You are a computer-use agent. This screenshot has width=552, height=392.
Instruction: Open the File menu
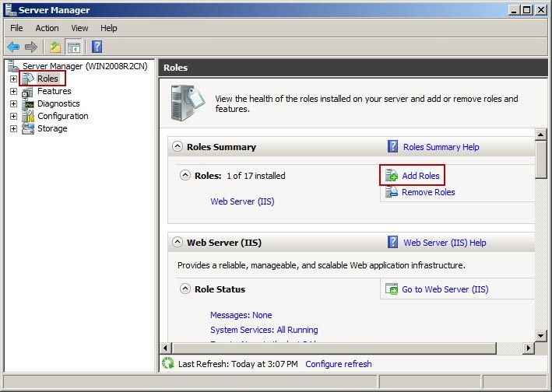pos(16,28)
